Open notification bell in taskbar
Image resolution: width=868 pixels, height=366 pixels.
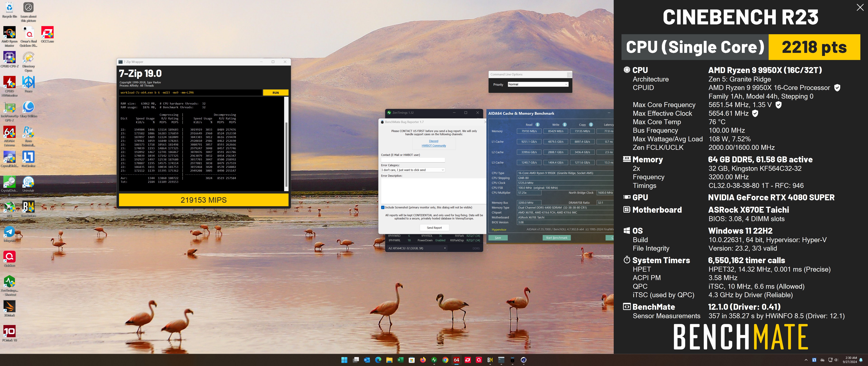click(861, 360)
